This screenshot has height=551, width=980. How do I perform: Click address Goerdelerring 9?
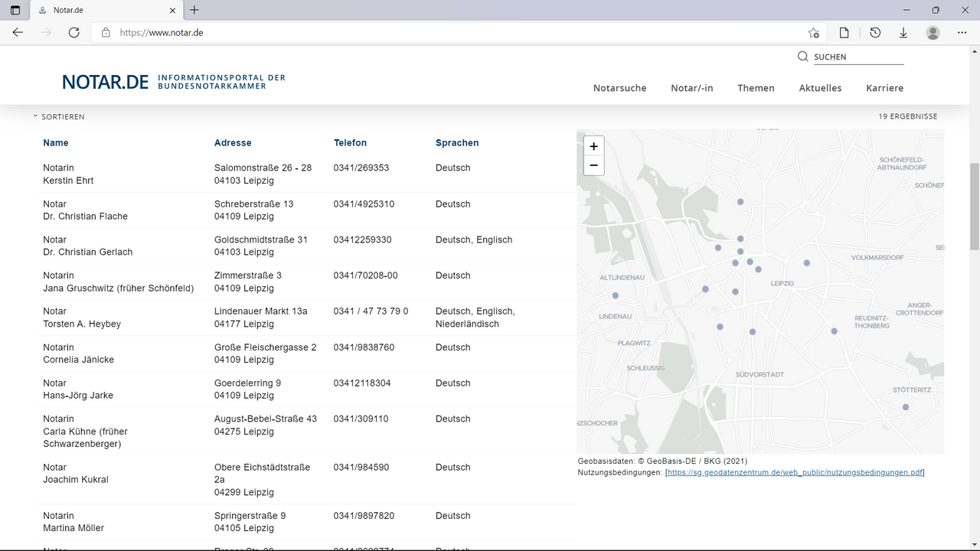247,383
